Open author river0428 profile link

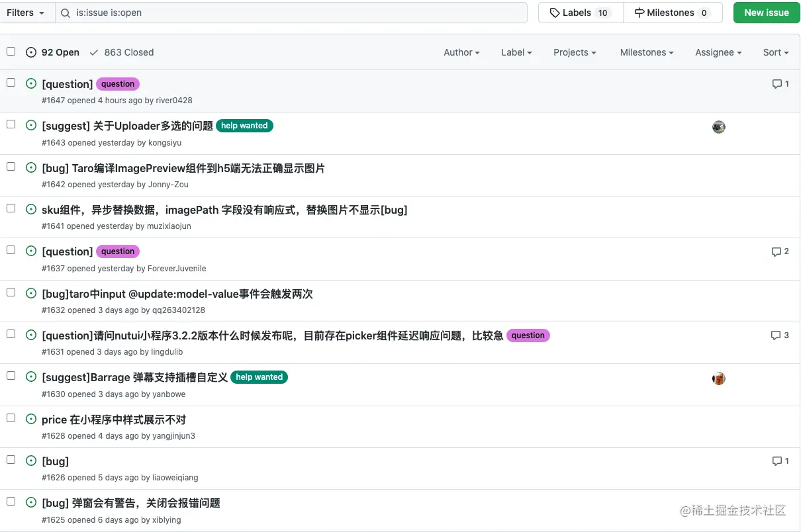(x=174, y=101)
